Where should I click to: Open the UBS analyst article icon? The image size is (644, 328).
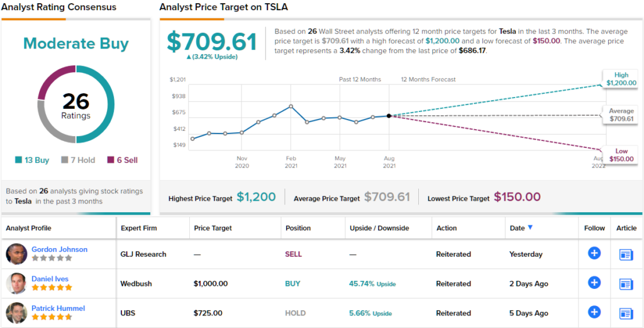(626, 313)
